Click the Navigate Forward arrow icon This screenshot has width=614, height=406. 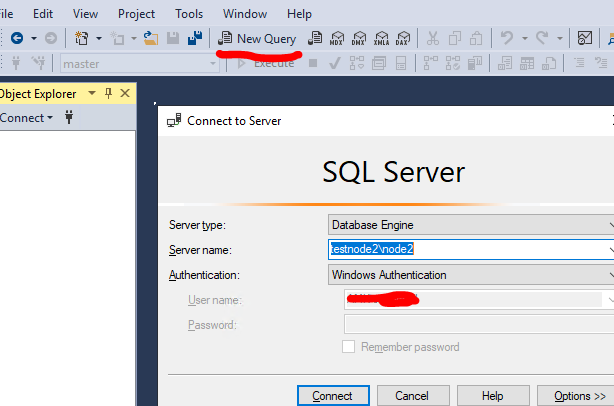pos(51,38)
